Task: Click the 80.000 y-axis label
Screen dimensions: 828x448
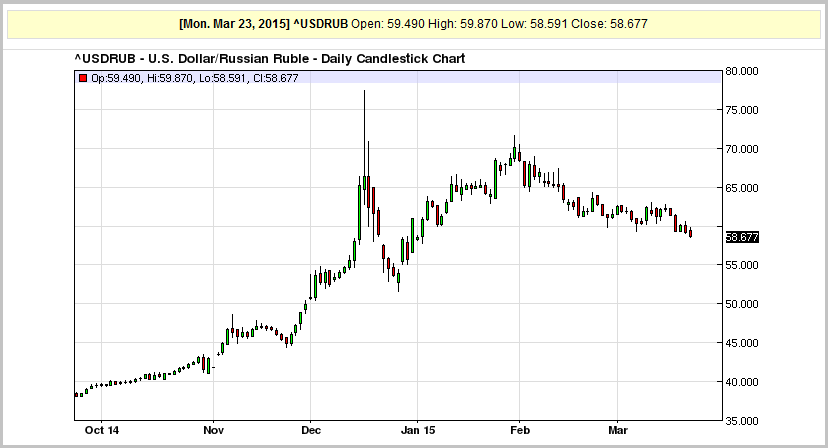Action: (x=742, y=71)
